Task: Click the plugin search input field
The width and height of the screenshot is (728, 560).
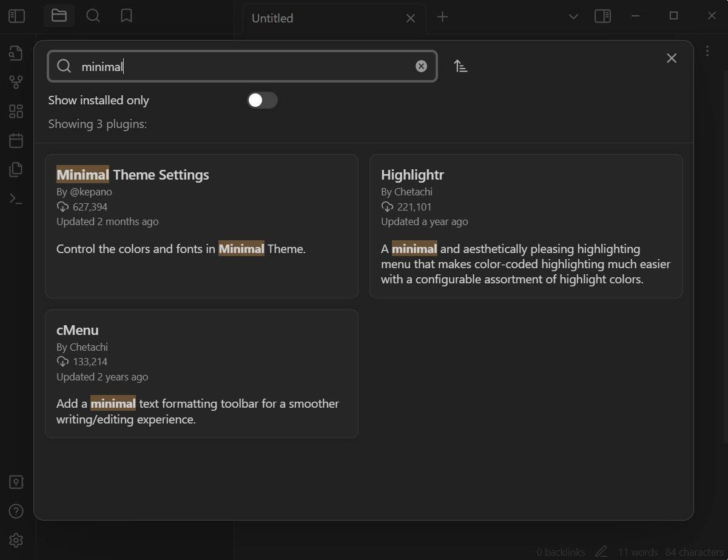Action: (x=242, y=66)
